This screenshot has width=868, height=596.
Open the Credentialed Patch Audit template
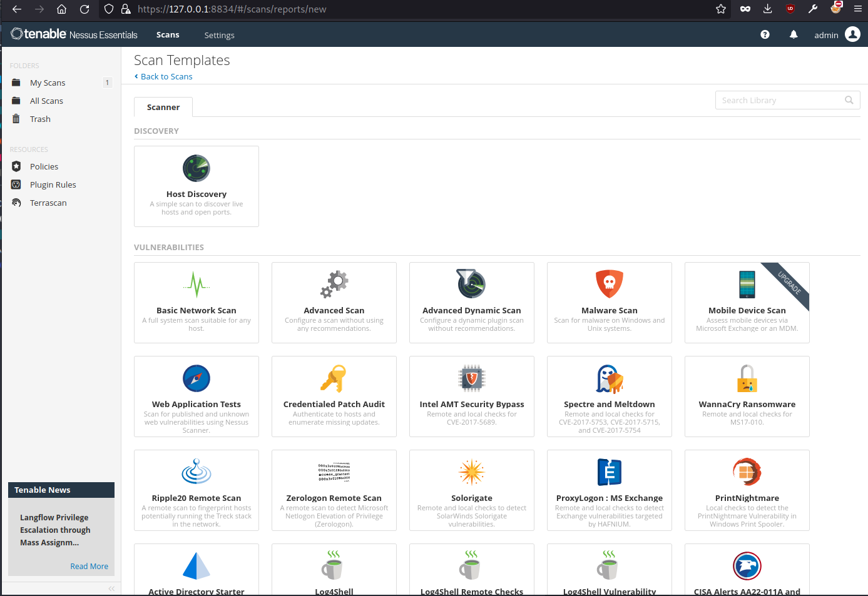(334, 396)
